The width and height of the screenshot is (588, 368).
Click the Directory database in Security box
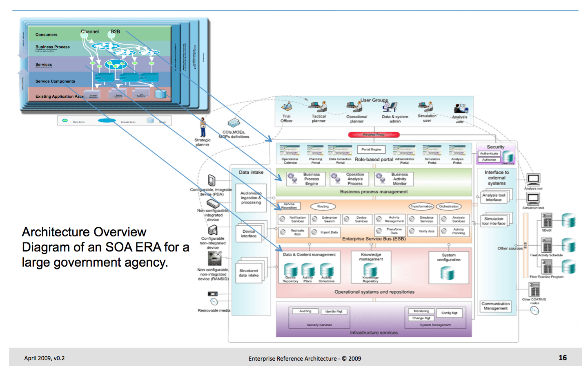click(x=508, y=156)
